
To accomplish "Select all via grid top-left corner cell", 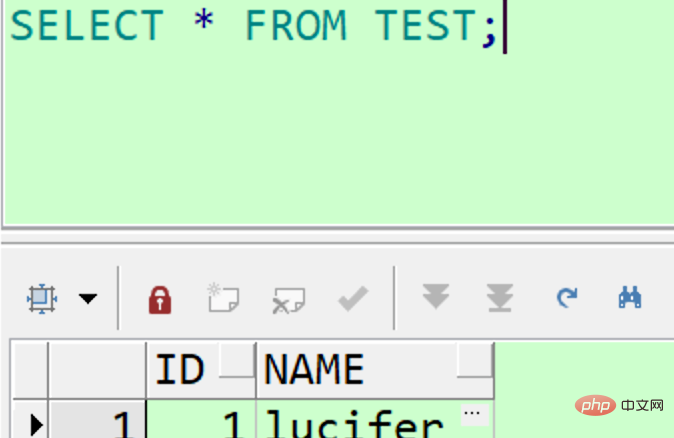I will click(x=31, y=370).
